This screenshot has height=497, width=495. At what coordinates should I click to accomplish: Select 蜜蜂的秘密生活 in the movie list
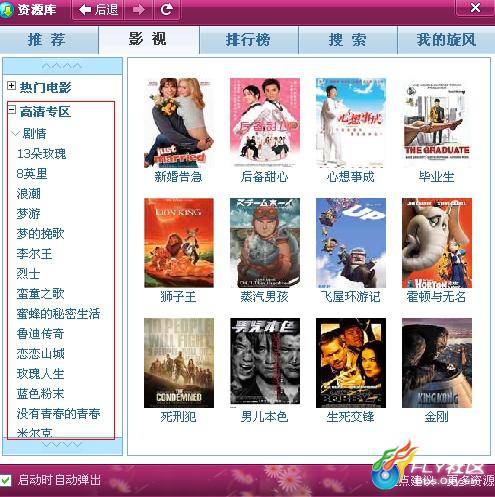coord(58,314)
